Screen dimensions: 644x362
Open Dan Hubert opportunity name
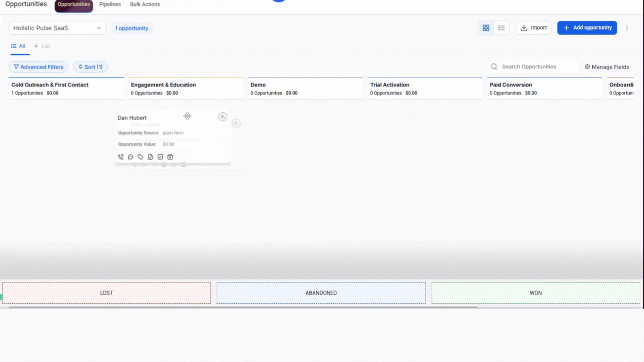click(132, 118)
